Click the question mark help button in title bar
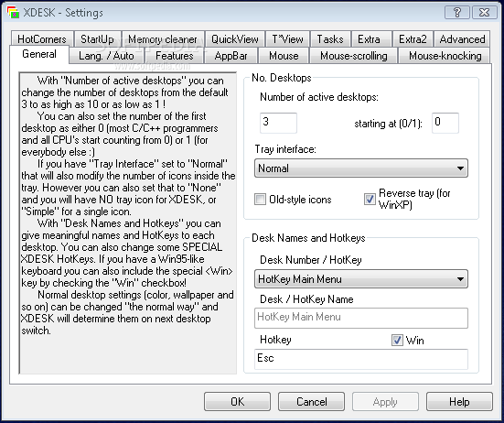The image size is (504, 423). (x=456, y=13)
